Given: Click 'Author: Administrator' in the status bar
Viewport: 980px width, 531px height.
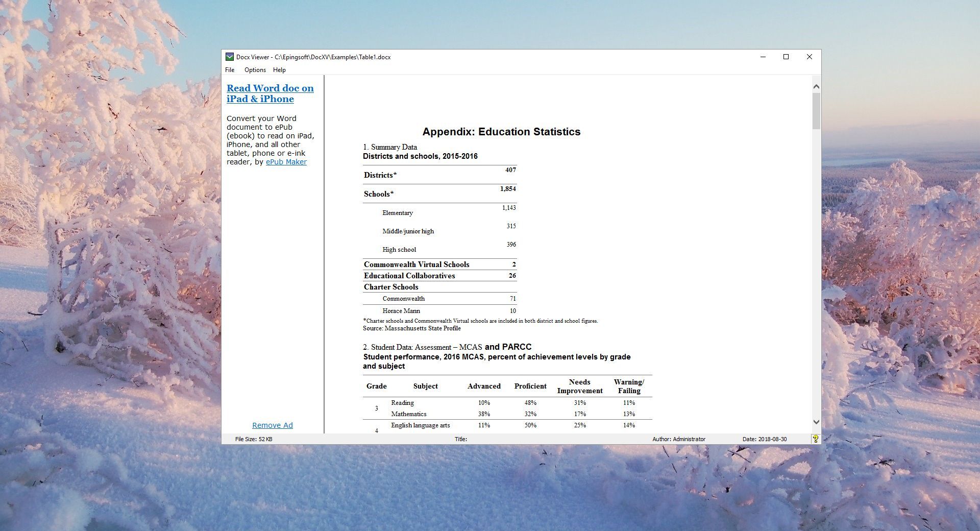Looking at the screenshot, I should tap(678, 439).
